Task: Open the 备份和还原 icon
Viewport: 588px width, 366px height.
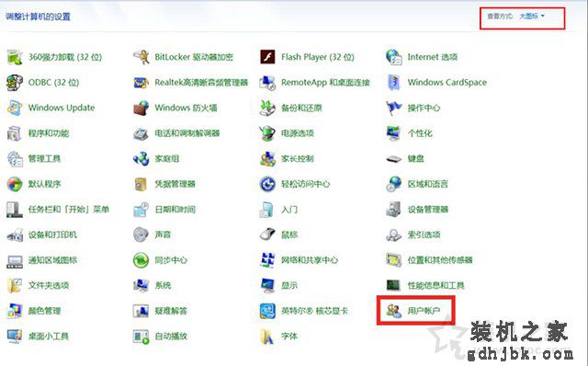Action: 267,108
